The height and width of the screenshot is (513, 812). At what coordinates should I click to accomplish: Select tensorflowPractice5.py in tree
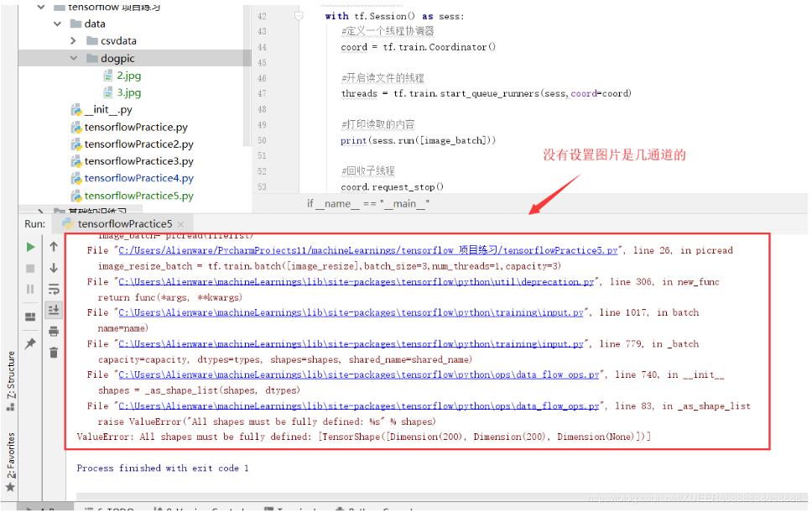click(x=139, y=196)
